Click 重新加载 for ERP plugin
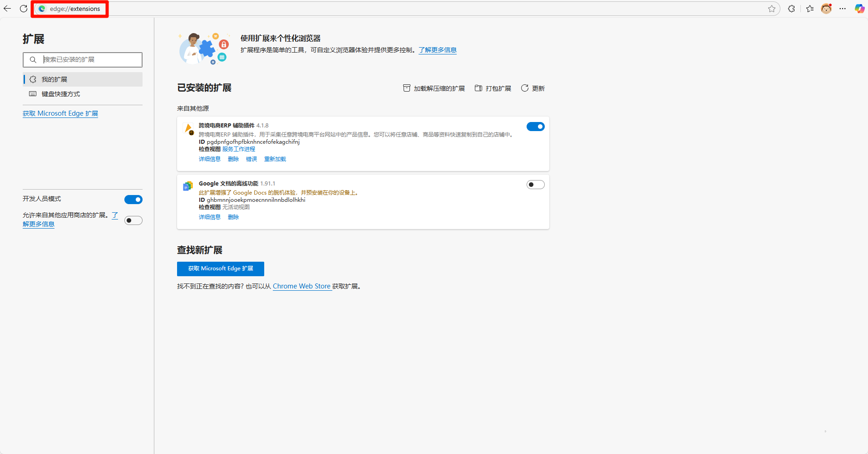Image resolution: width=868 pixels, height=454 pixels. coord(275,159)
